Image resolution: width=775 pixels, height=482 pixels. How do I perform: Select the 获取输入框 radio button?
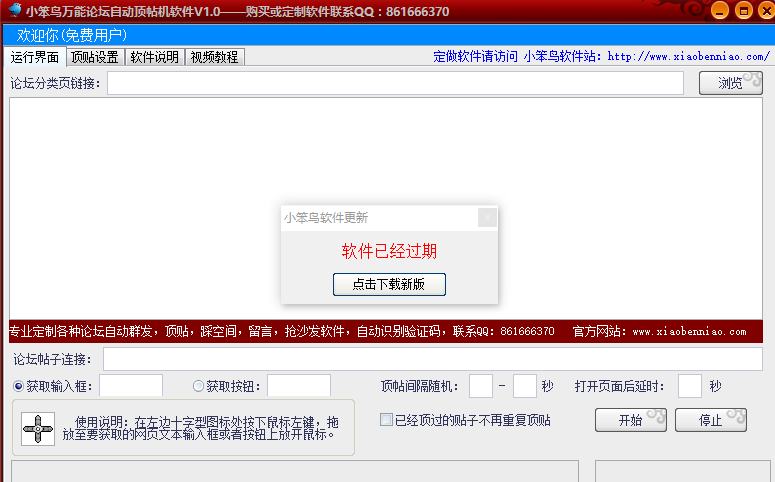point(18,386)
